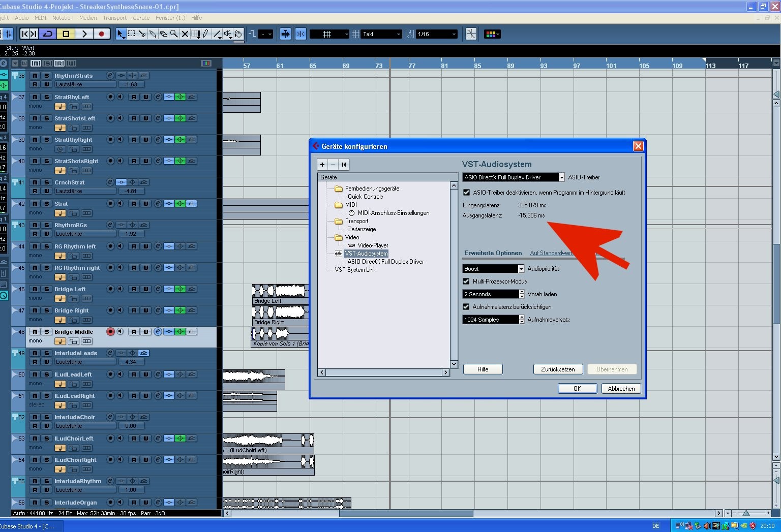Toggle the Multi-Prozessor-Modus checkbox

466,281
